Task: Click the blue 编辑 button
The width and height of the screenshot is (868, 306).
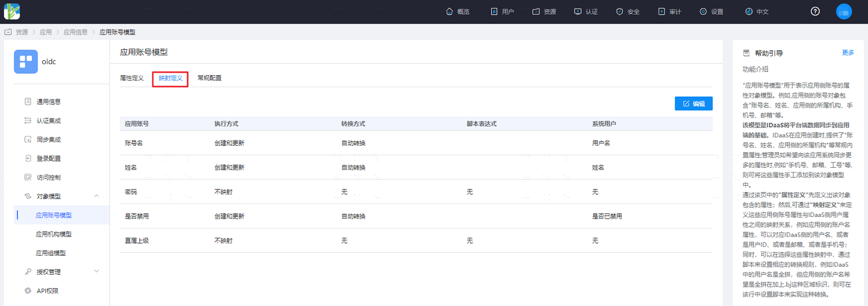Action: tap(693, 104)
